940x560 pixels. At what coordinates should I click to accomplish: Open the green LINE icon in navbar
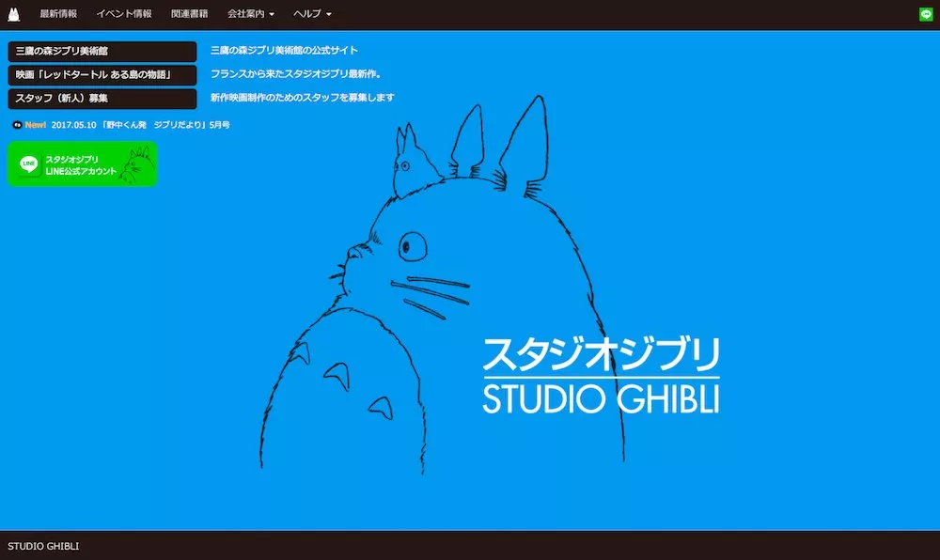(926, 14)
